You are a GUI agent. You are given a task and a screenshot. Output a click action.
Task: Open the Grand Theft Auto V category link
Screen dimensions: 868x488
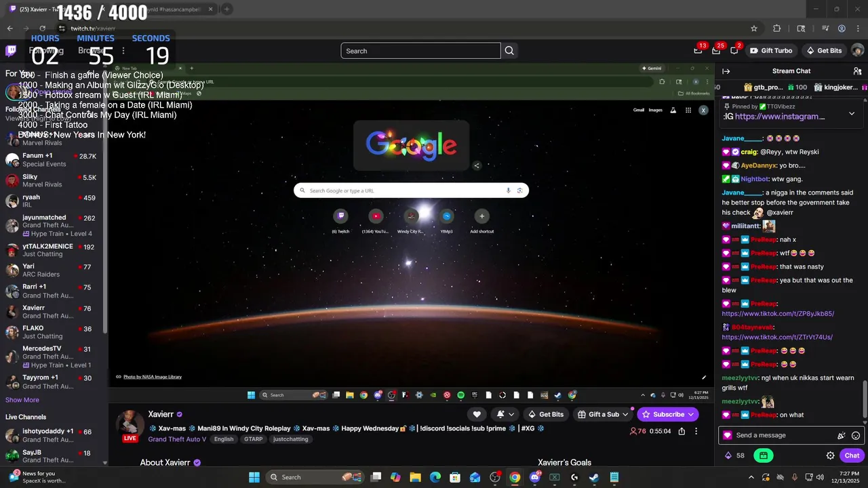[x=177, y=439]
